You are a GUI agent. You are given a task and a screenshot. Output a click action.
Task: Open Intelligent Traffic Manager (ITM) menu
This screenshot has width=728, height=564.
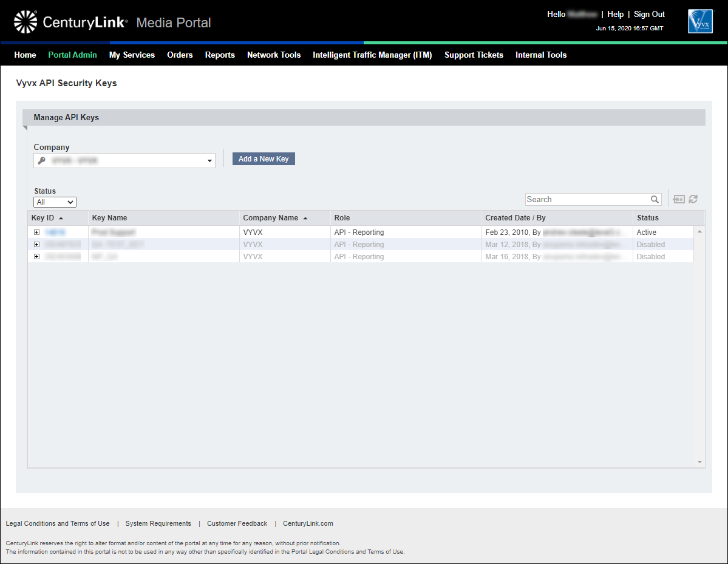[372, 55]
